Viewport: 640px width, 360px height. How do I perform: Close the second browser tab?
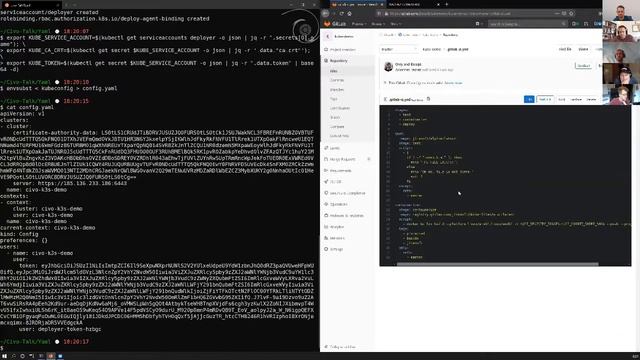pos(438,4)
